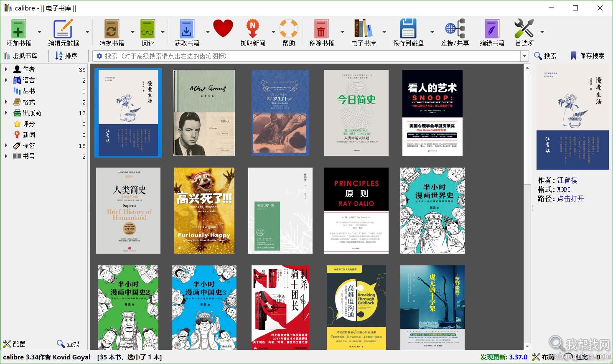Click the large book cover in details panel

[x=572, y=117]
